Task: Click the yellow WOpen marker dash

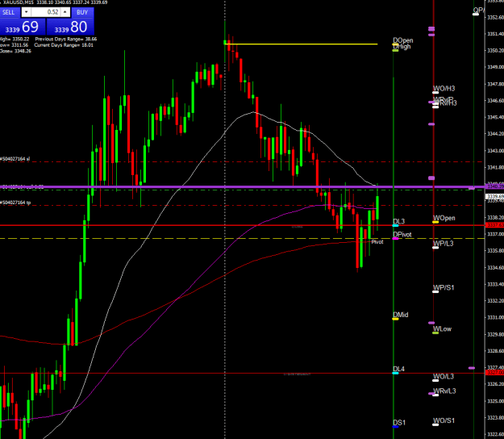Action: (x=435, y=222)
